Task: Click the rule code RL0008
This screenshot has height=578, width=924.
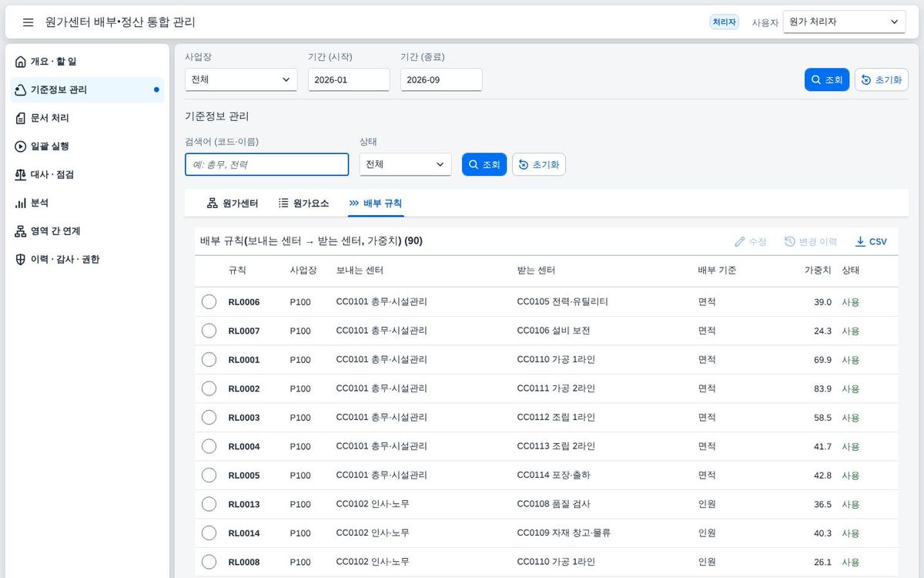Action: [x=244, y=563]
